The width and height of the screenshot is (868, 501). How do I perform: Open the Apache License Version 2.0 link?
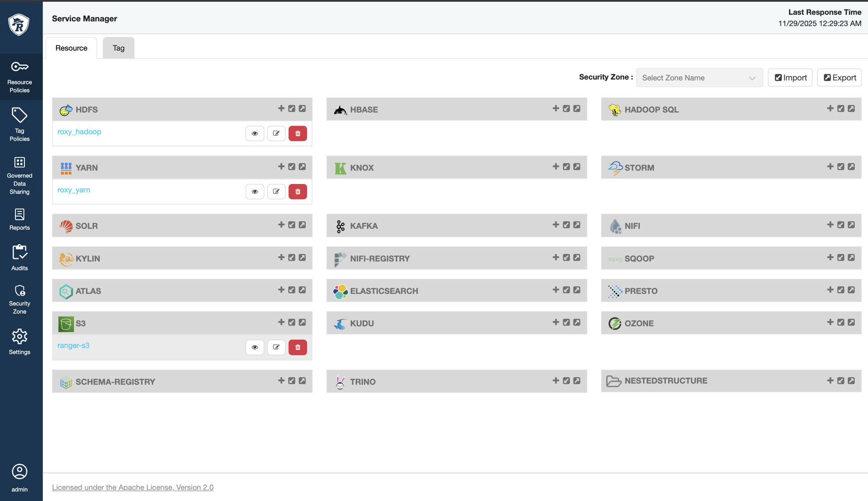[x=132, y=487]
